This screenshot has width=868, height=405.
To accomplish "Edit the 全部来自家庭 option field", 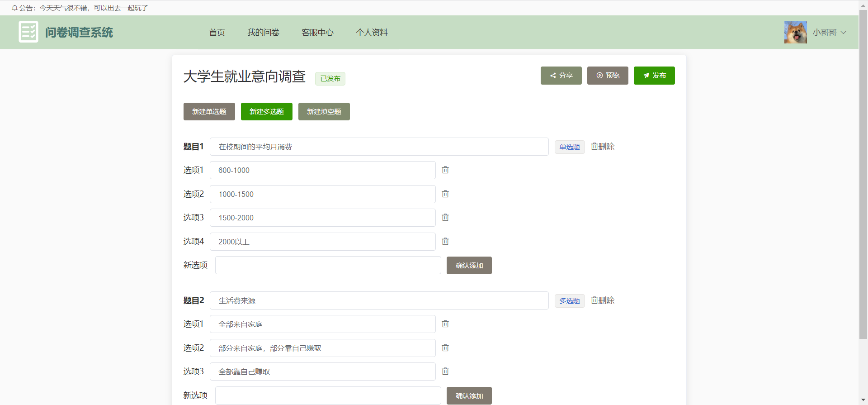I will [323, 324].
